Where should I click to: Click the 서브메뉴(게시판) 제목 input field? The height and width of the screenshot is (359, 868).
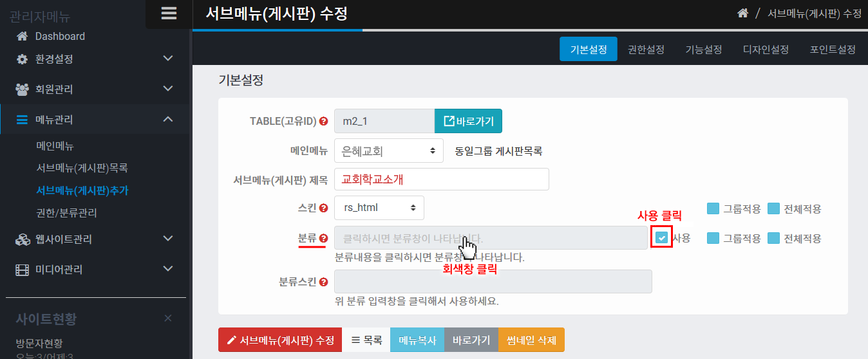[441, 179]
